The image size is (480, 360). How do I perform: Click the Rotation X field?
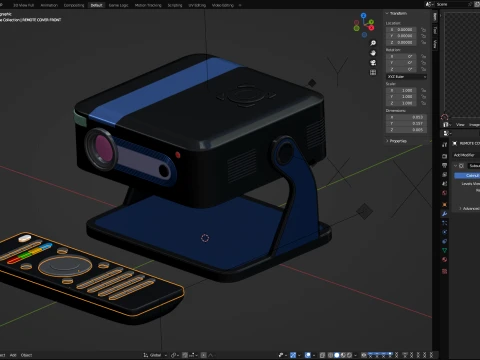(401, 56)
